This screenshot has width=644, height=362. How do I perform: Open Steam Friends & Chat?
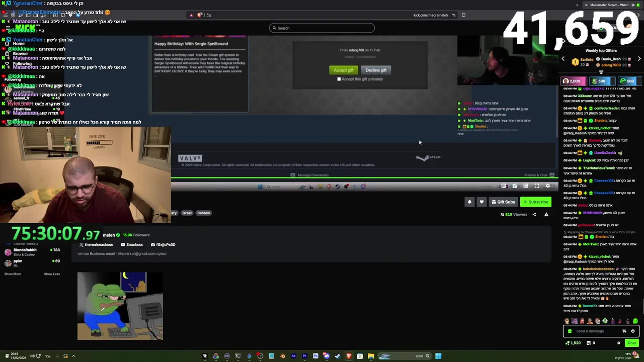point(539,175)
